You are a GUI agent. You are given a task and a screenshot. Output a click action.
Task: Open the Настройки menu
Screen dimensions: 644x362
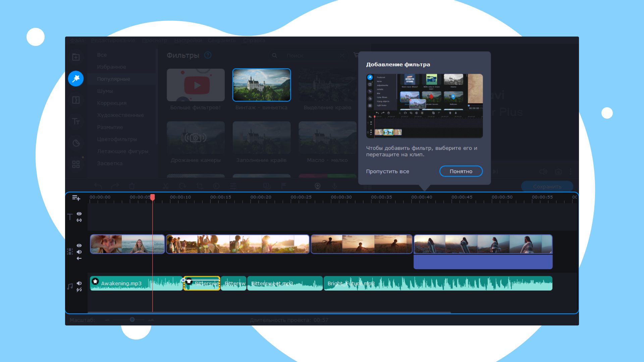point(188,41)
